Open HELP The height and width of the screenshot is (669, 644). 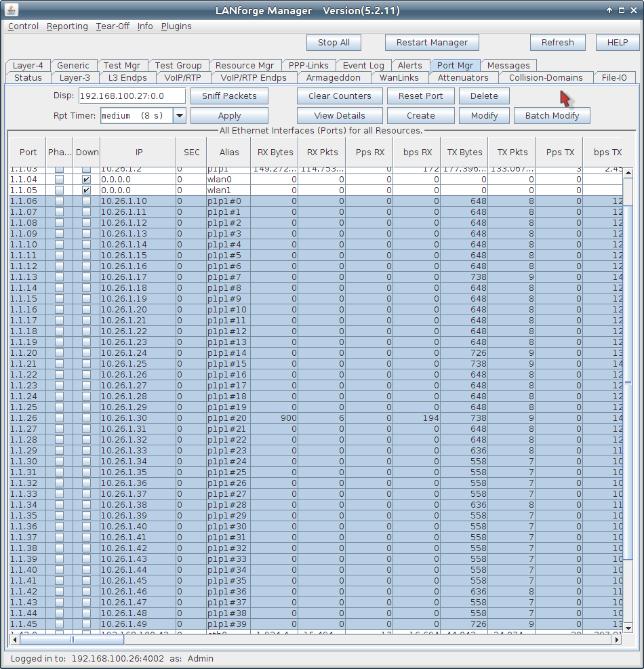point(618,42)
